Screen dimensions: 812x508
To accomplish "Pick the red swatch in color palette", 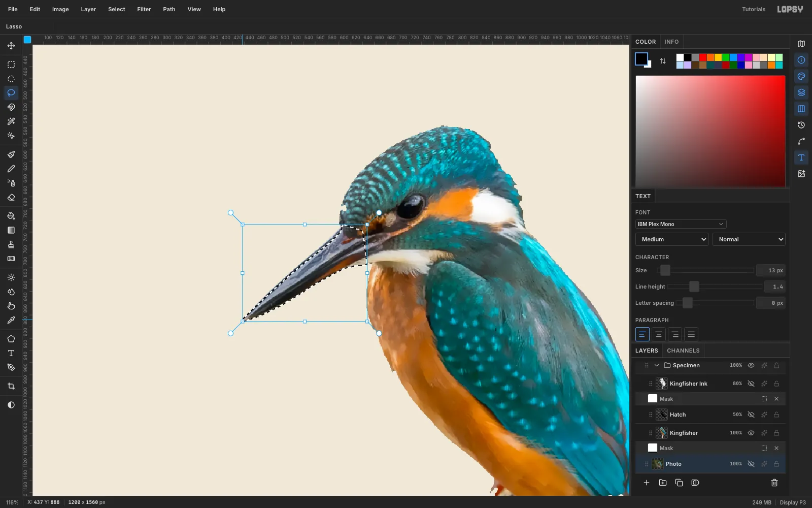I will click(703, 57).
